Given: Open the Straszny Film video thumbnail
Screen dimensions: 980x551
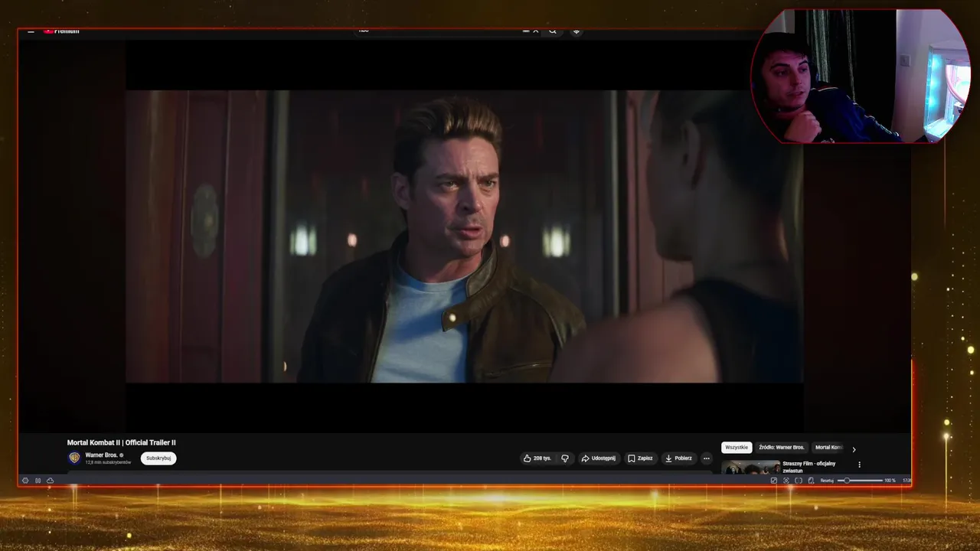Looking at the screenshot, I should click(751, 467).
